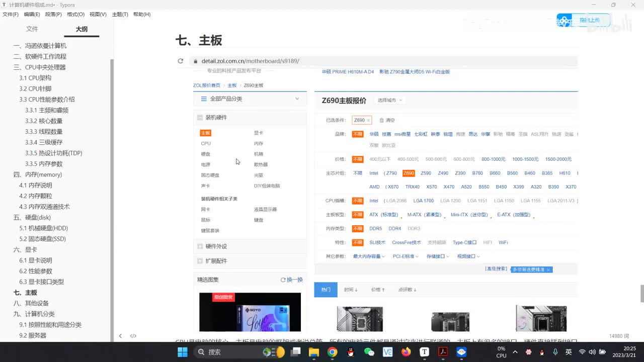Go to outline item 3.2 CPU针脚
Screen dimensions: 644x362
35,88
